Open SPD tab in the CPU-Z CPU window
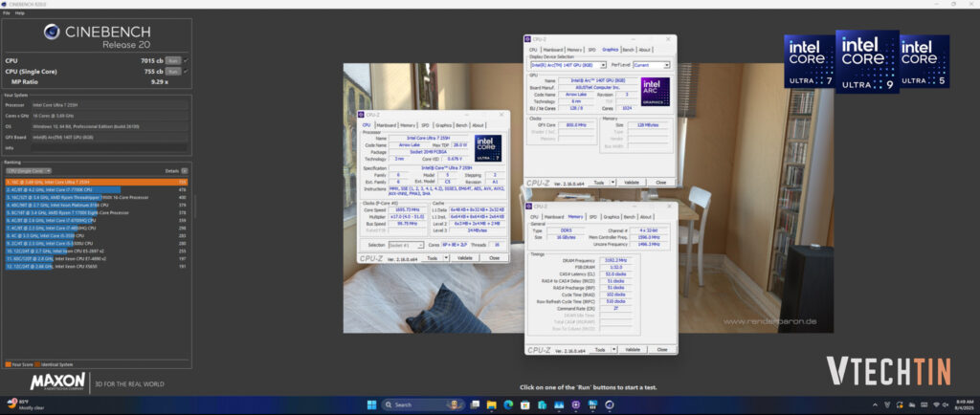 pos(425,125)
